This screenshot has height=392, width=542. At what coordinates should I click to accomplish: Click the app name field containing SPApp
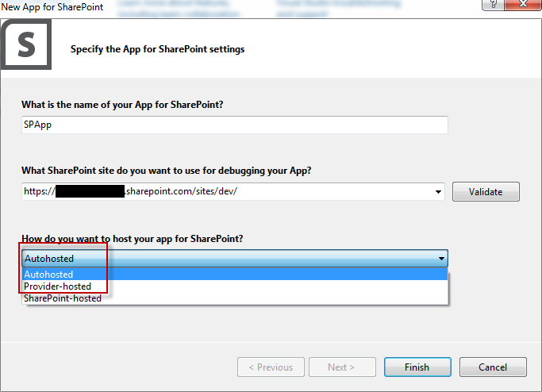pyautogui.click(x=235, y=125)
